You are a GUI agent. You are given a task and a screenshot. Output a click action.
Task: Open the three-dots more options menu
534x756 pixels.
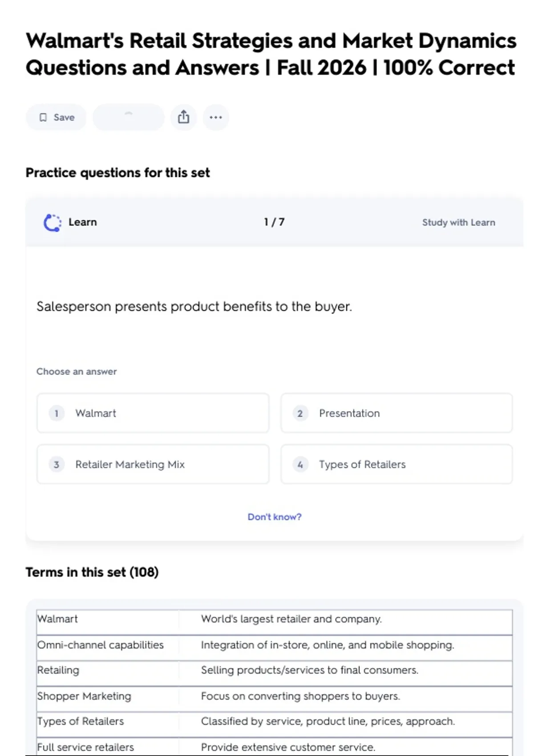click(216, 117)
